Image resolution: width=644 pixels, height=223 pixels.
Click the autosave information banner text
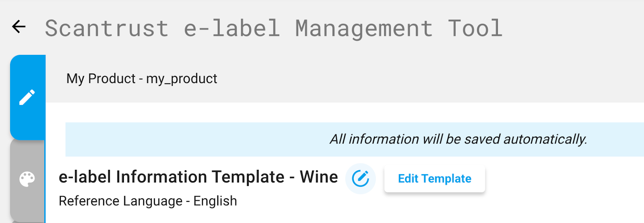[458, 139]
